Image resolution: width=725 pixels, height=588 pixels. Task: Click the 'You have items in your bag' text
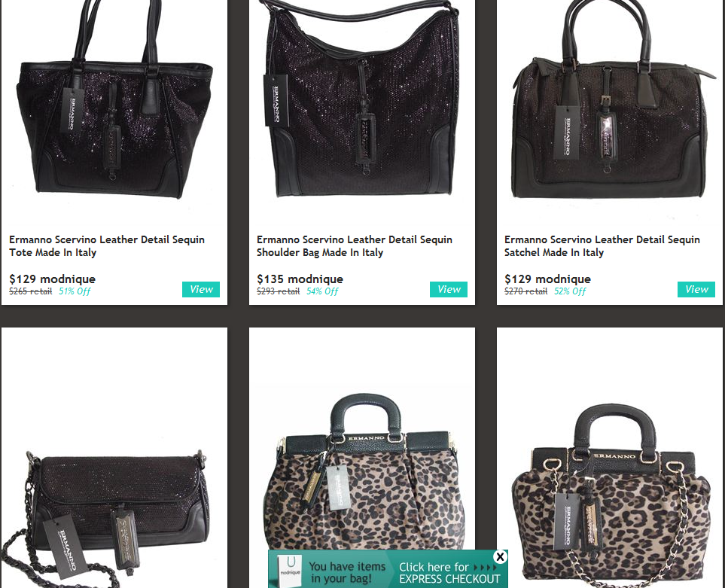pos(347,572)
